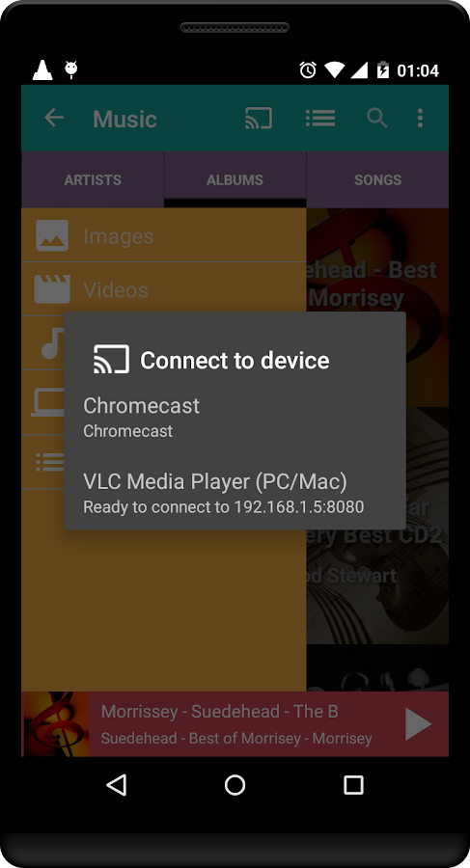Switch to the Artists tab
470x868 pixels.
point(93,180)
